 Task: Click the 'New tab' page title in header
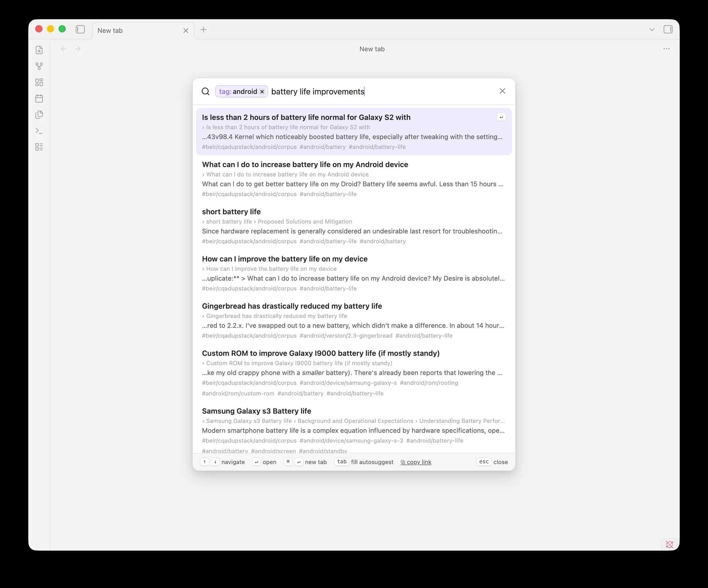(x=372, y=49)
